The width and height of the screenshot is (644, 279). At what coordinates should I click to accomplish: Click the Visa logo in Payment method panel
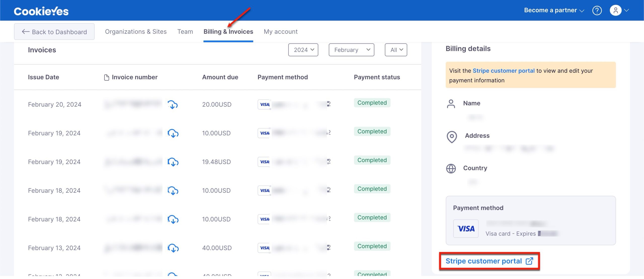pos(466,228)
